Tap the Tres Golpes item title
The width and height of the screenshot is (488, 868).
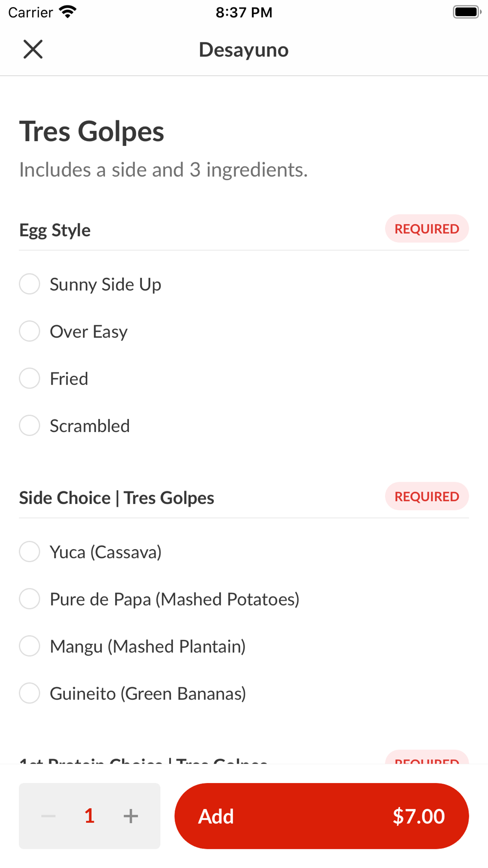tap(92, 131)
